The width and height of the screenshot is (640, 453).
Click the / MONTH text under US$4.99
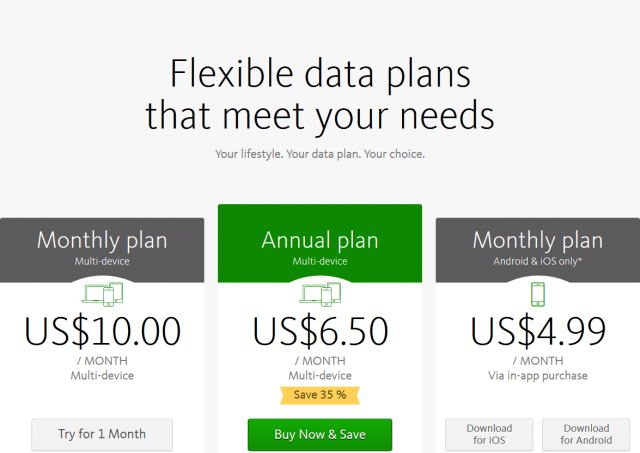[538, 361]
